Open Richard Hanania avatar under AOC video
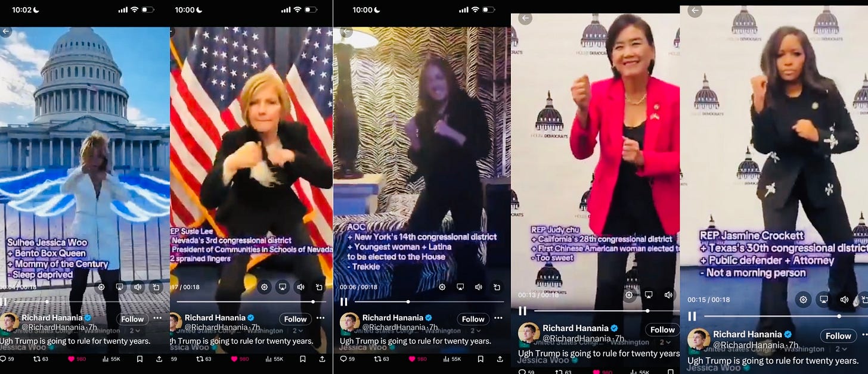 (x=349, y=322)
